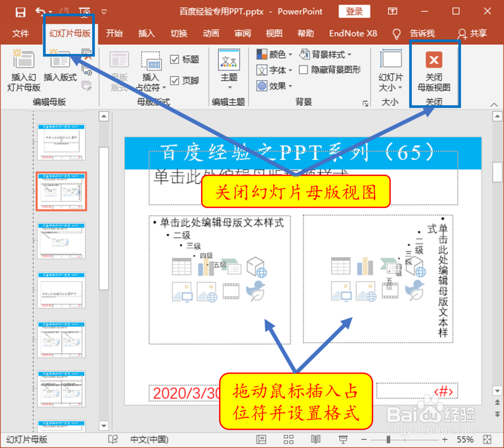Click the 共享 share button
504x448 pixels.
[472, 33]
